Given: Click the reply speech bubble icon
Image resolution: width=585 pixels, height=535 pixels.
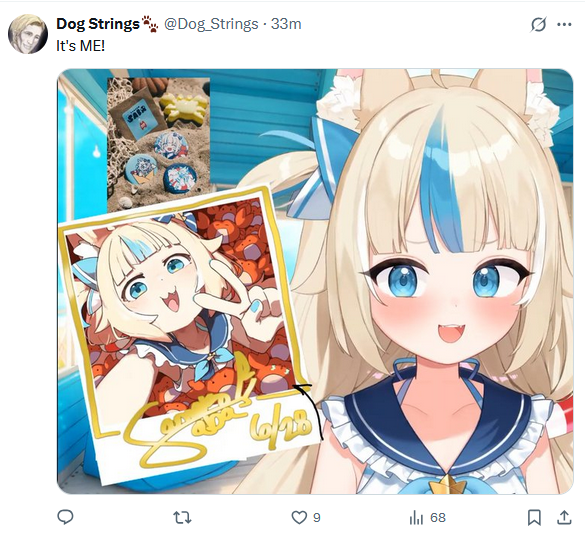Looking at the screenshot, I should pos(65,517).
